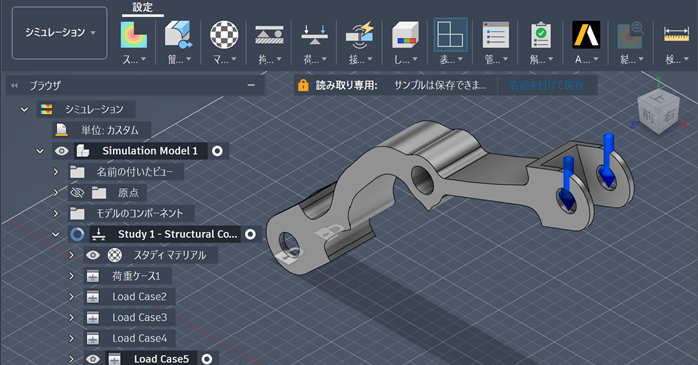Select the Inspect (検査) ruler icon
This screenshot has height=365, width=698.
click(676, 34)
